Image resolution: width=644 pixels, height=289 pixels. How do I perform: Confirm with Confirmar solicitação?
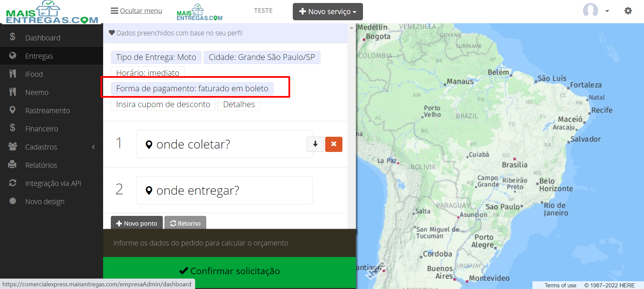click(x=229, y=271)
